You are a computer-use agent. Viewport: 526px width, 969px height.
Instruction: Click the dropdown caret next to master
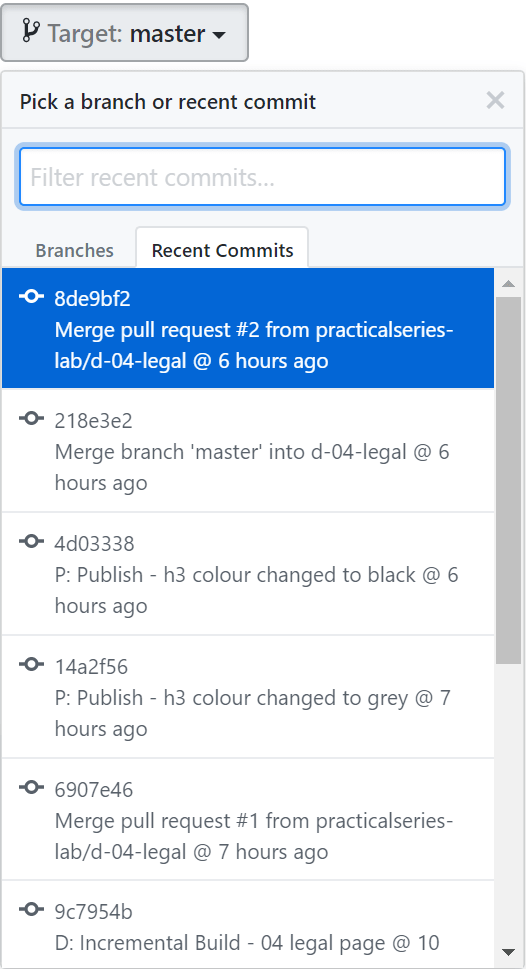coord(219,35)
